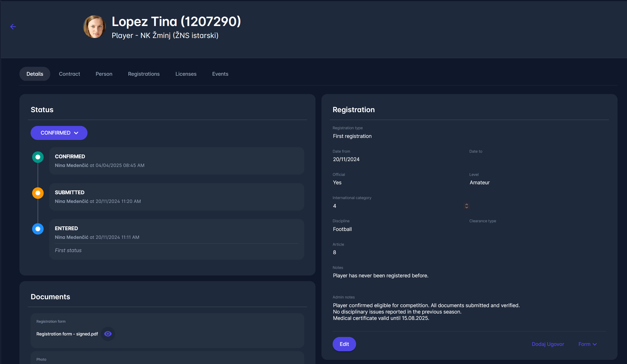The width and height of the screenshot is (627, 364).
Task: Go back with the left arrow icon
Action: click(13, 27)
